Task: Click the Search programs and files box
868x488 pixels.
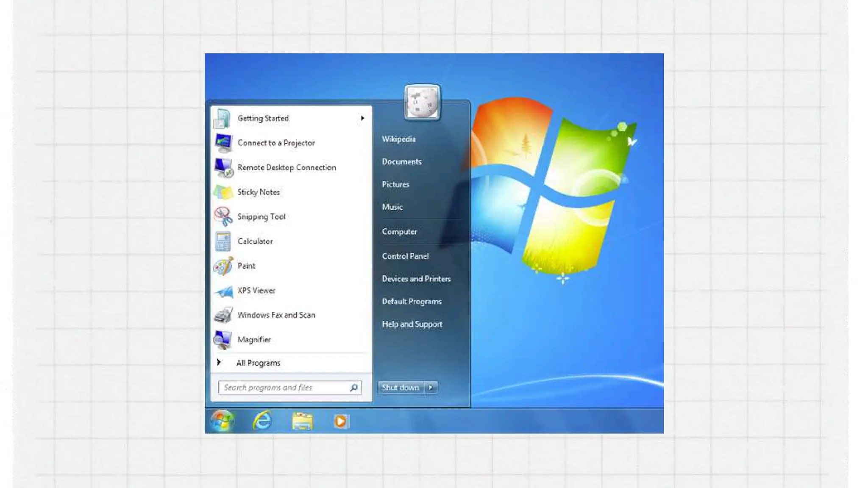Action: click(x=284, y=388)
